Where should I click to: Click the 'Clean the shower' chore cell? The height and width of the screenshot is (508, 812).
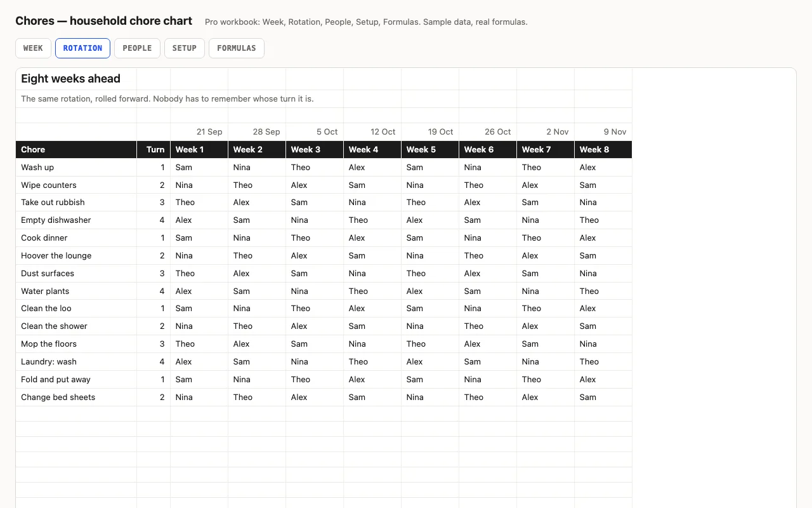(76, 326)
